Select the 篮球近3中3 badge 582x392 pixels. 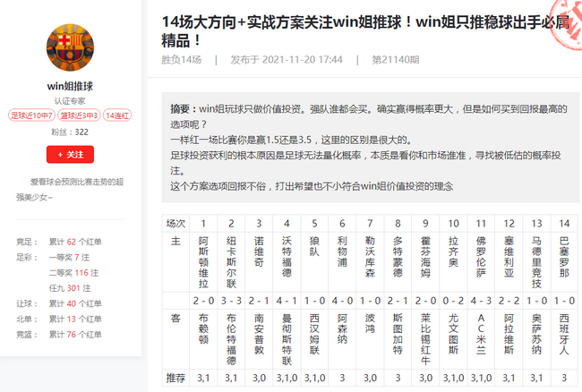click(79, 115)
